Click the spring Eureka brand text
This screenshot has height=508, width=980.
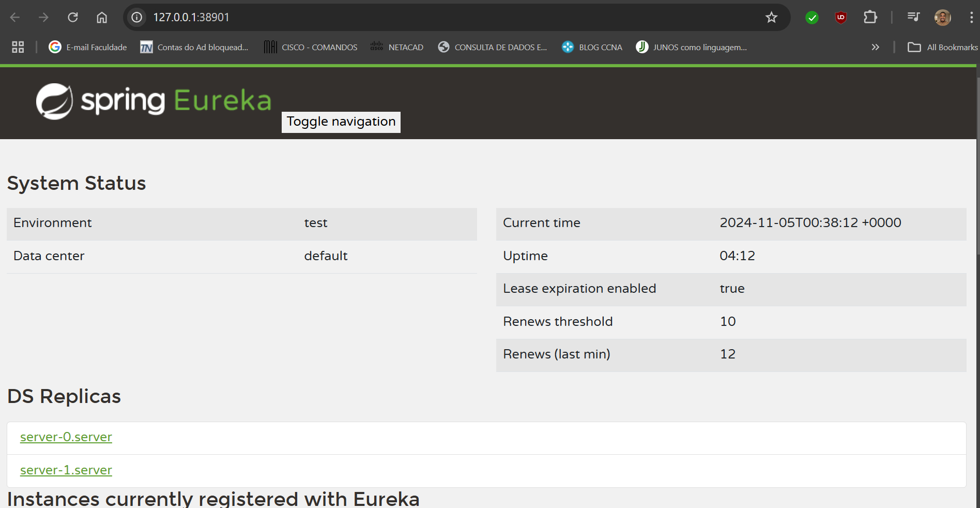click(x=176, y=100)
